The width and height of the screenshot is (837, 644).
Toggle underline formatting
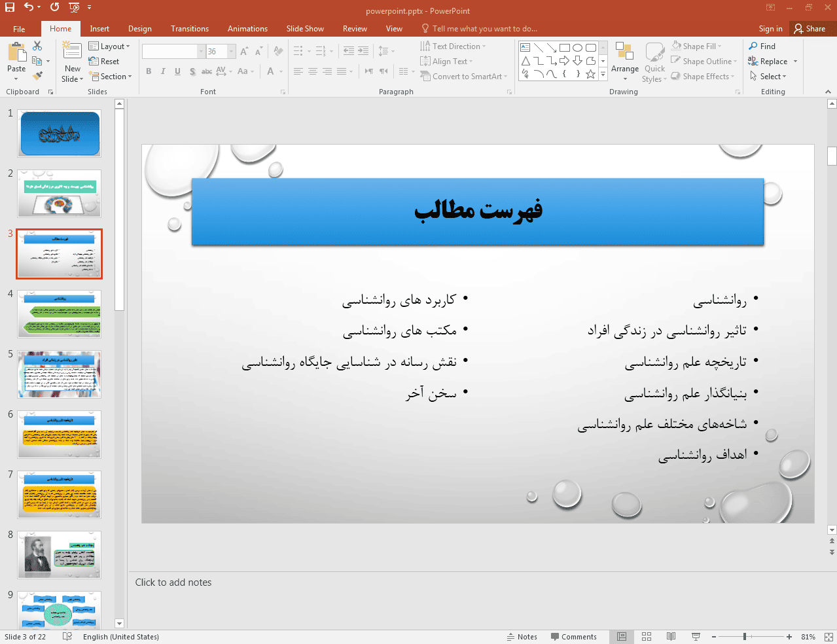(x=177, y=71)
